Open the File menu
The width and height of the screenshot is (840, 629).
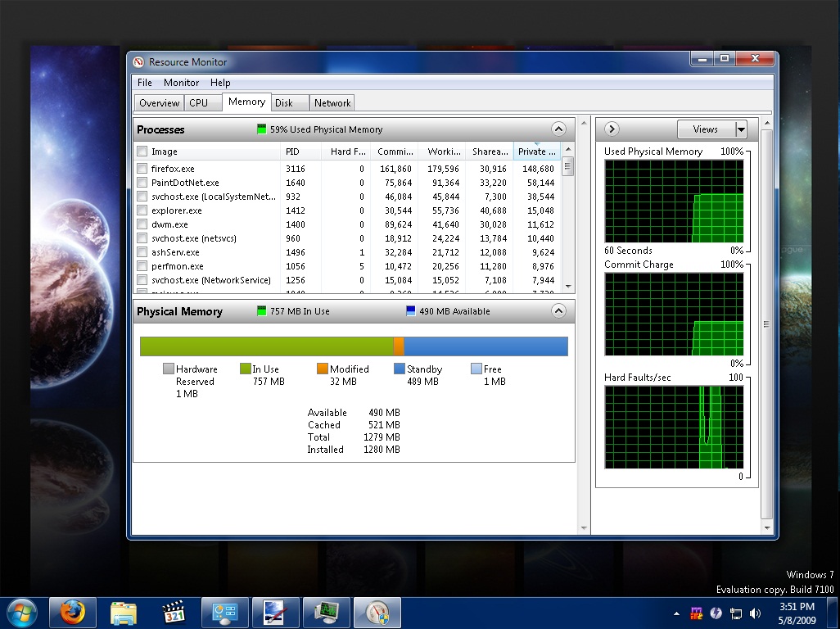click(x=145, y=83)
